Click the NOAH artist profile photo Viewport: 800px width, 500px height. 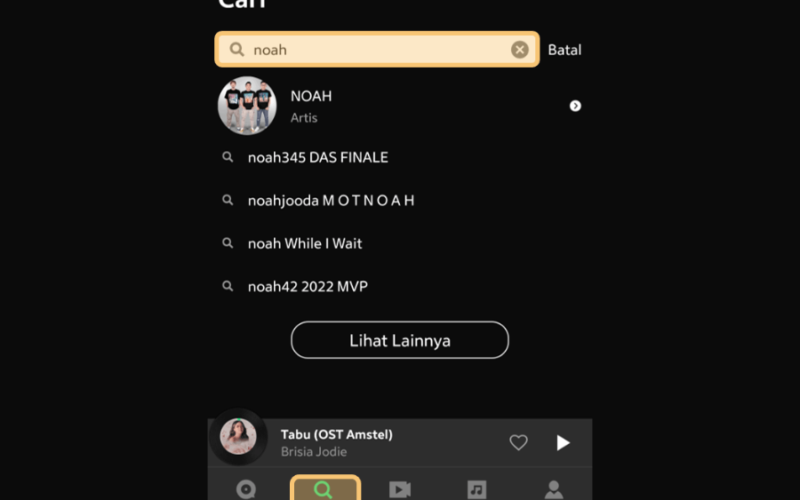(x=247, y=106)
